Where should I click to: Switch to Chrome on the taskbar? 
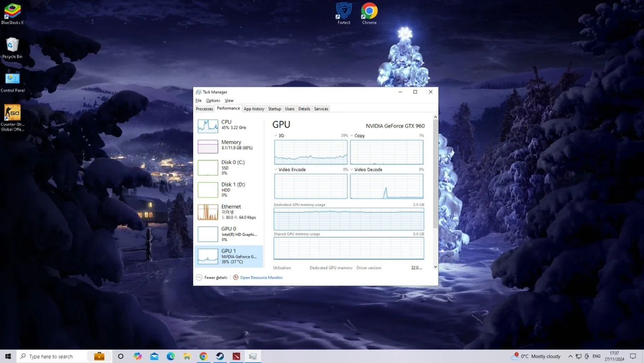(203, 356)
